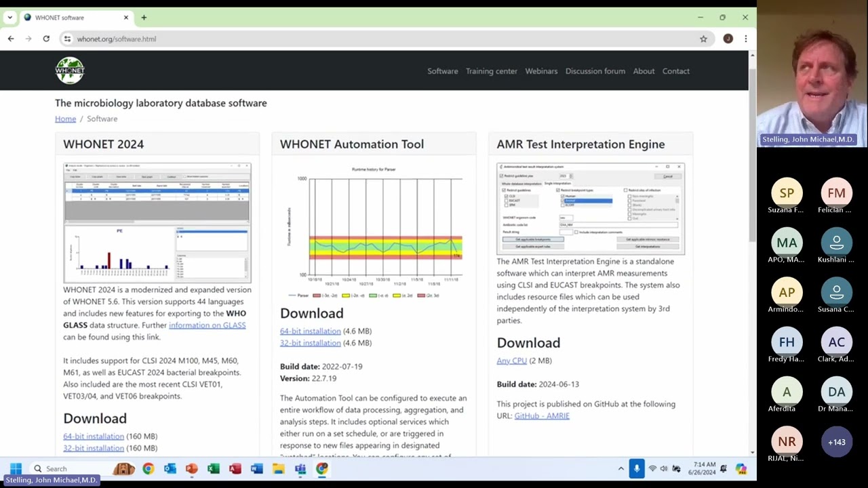The height and width of the screenshot is (488, 868).
Task: Open File Explorer from the taskbar
Action: pyautogui.click(x=278, y=468)
